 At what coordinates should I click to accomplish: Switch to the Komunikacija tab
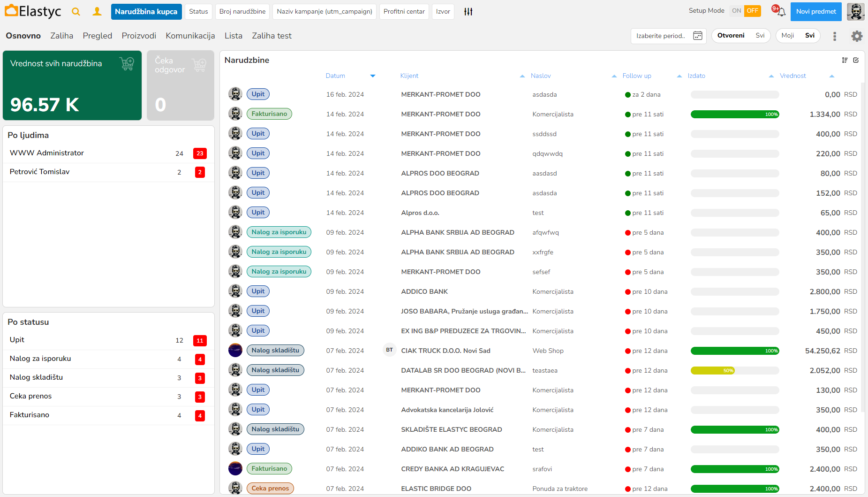click(190, 36)
